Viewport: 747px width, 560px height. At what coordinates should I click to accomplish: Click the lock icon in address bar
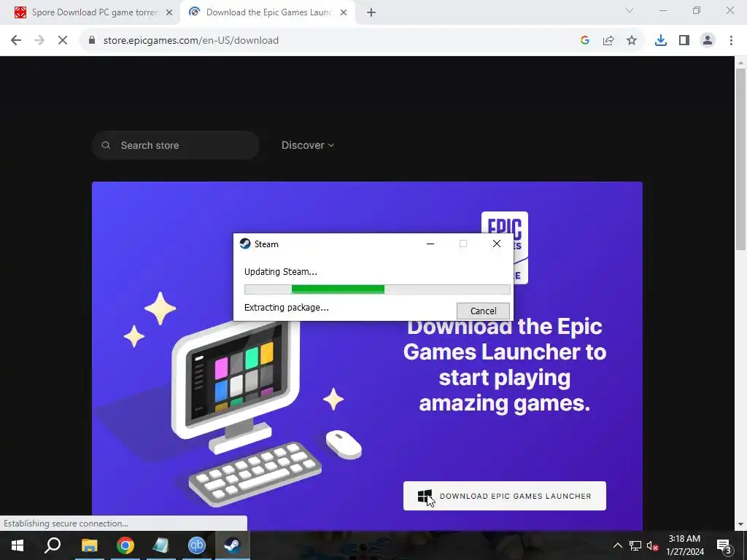click(92, 41)
